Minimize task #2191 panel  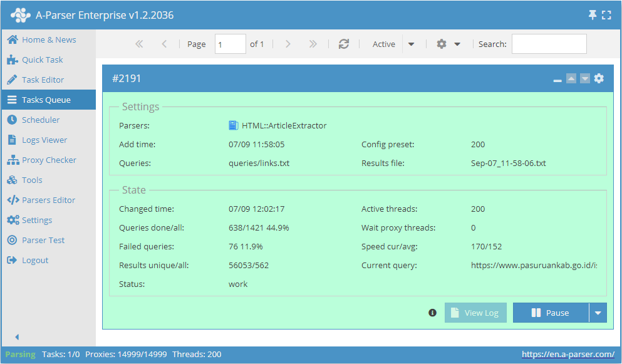[x=557, y=80]
